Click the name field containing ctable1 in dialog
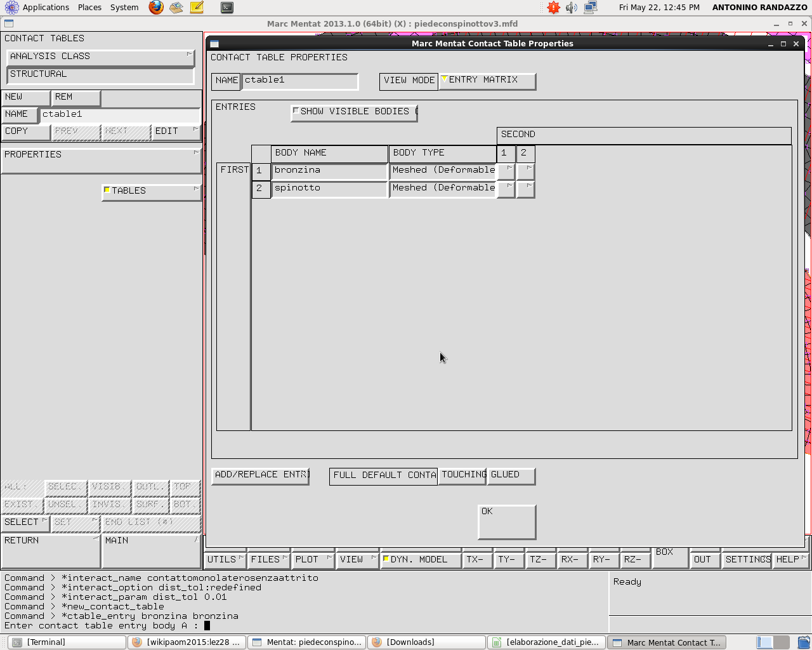The height and width of the screenshot is (650, 812). 299,81
